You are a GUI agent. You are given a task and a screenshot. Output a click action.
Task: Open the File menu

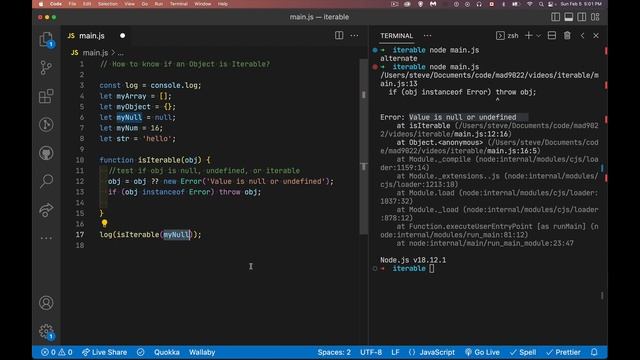(72, 4)
